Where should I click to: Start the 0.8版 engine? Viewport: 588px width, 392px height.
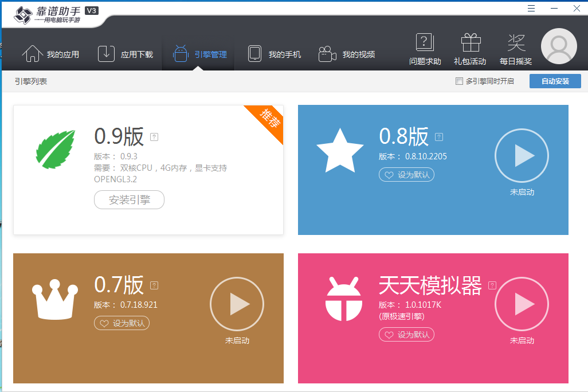click(522, 155)
